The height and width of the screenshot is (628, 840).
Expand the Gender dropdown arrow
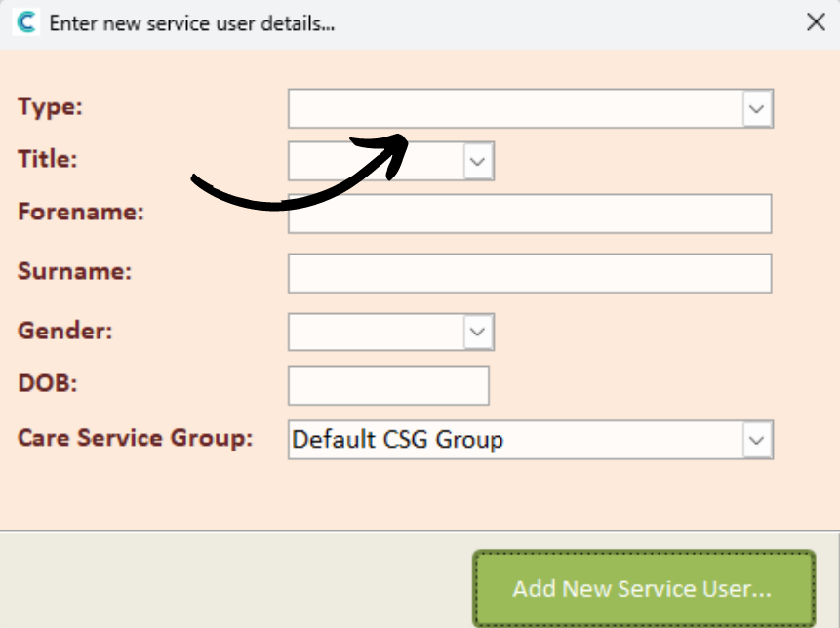[x=478, y=332]
